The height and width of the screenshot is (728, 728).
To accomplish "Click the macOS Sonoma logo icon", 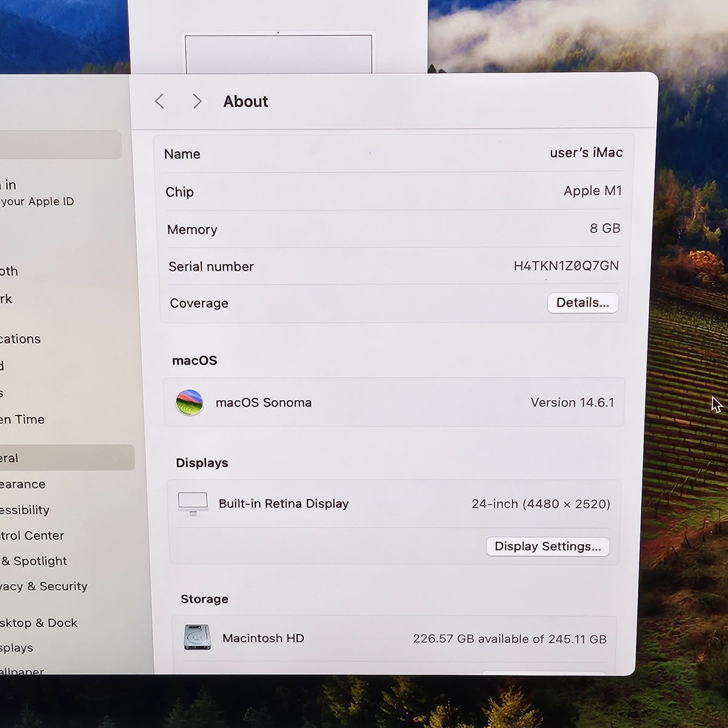I will point(189,403).
